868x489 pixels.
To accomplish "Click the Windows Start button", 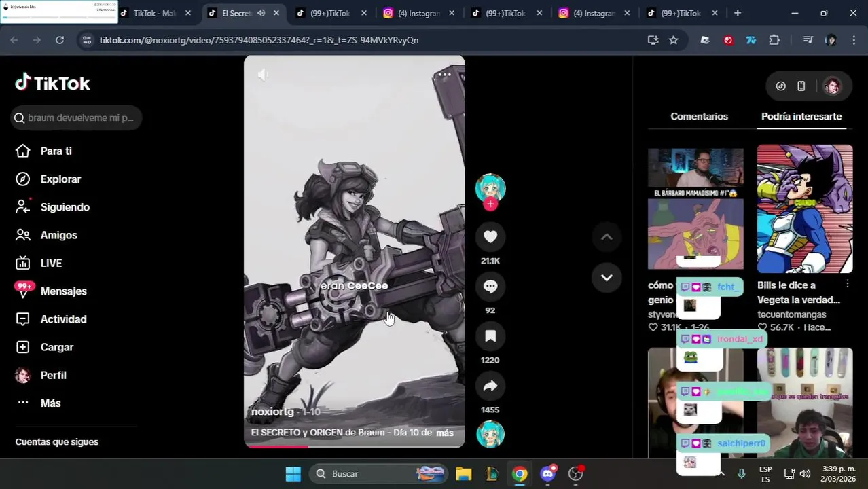I will pos(293,473).
